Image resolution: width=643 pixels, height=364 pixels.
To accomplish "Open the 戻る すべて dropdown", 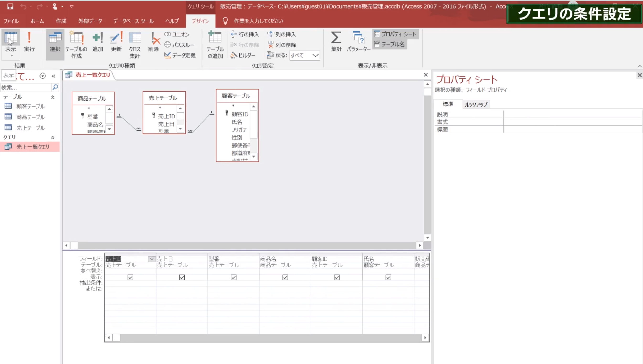I will pyautogui.click(x=315, y=55).
